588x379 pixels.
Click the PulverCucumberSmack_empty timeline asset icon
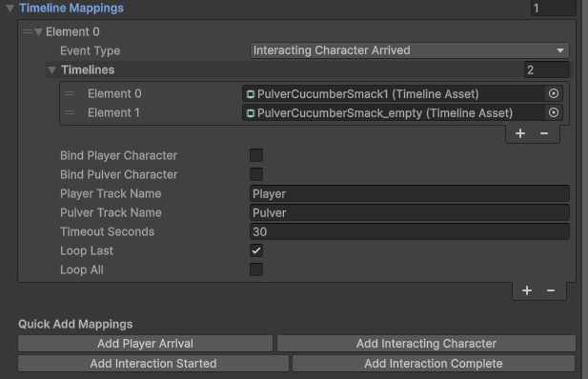point(250,113)
